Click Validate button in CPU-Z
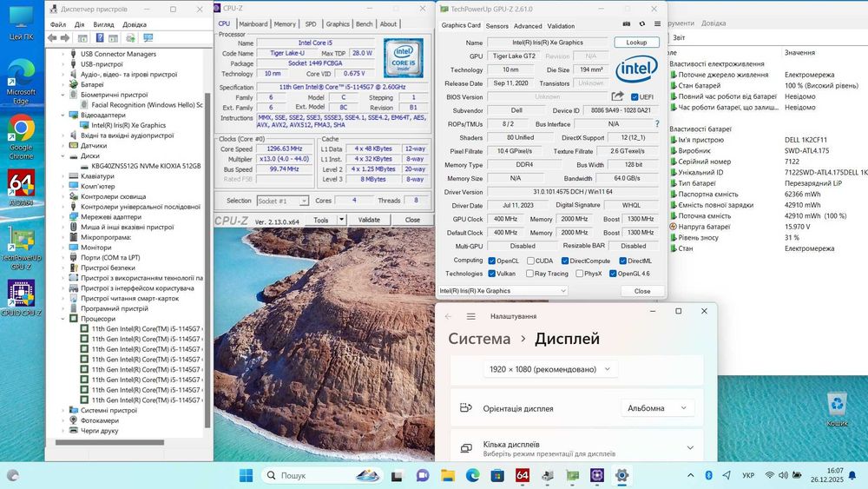868x489 pixels. point(369,220)
